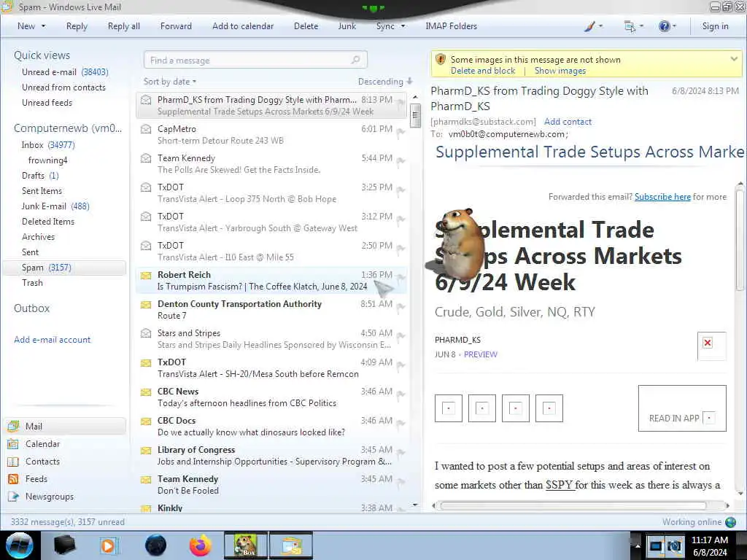The width and height of the screenshot is (747, 560).
Task: Click the envelope icon next to CapMetro message
Action: pyautogui.click(x=146, y=129)
